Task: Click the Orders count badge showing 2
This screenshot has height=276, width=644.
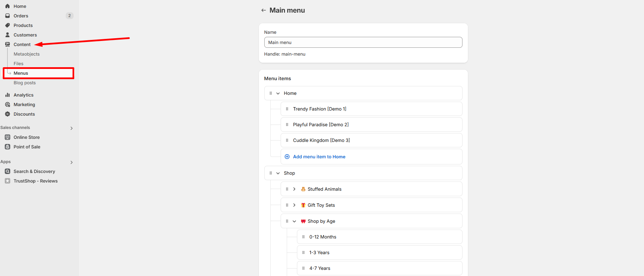Action: pyautogui.click(x=69, y=16)
